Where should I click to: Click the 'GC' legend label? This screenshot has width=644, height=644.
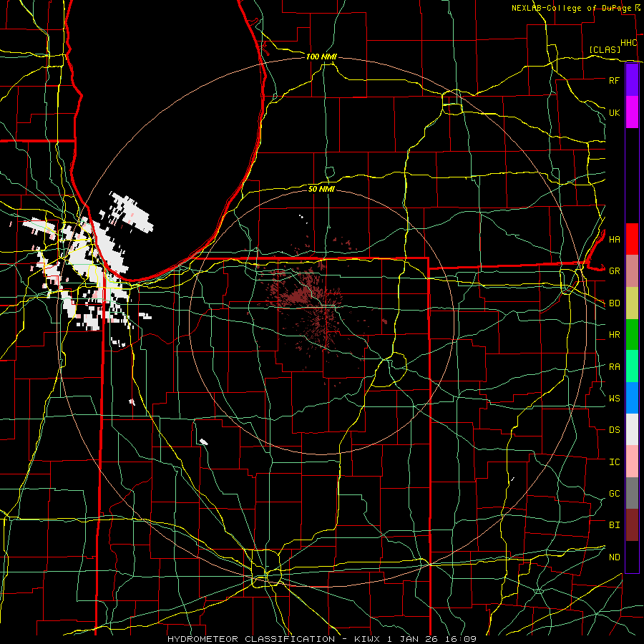pyautogui.click(x=614, y=494)
